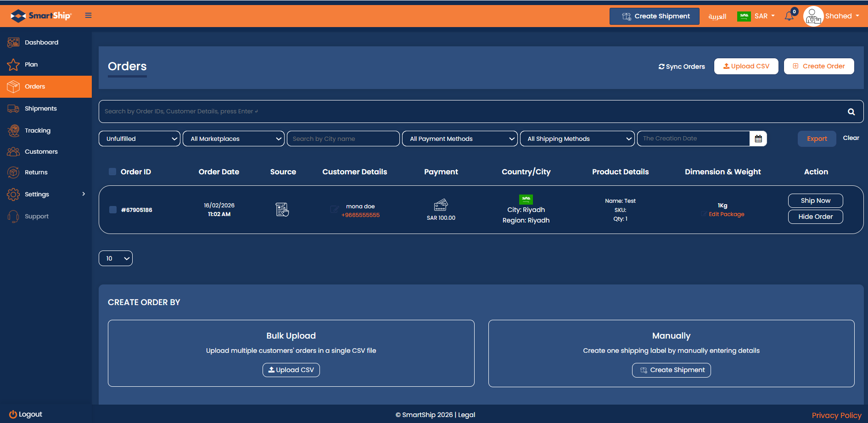Go to Shipments in the sidebar
868x423 pixels.
41,109
